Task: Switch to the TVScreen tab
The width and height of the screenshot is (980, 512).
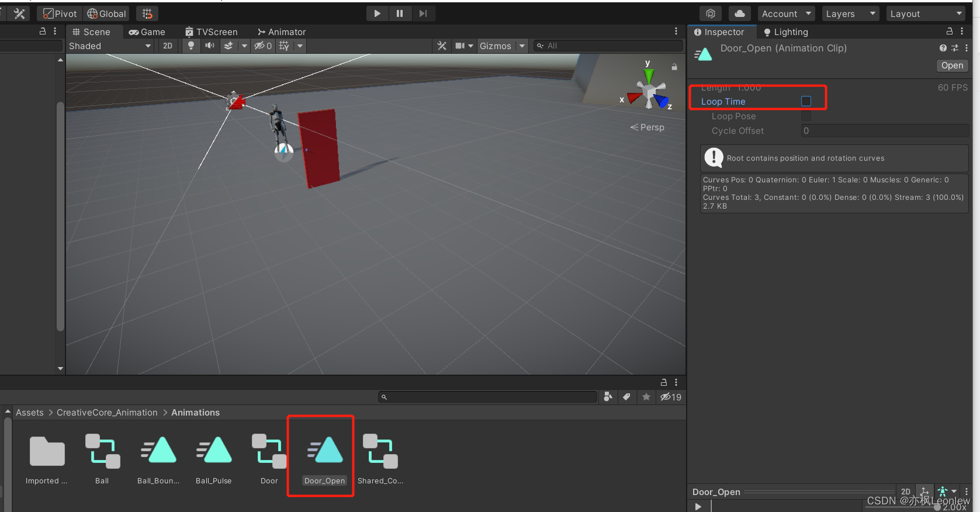Action: pos(212,32)
